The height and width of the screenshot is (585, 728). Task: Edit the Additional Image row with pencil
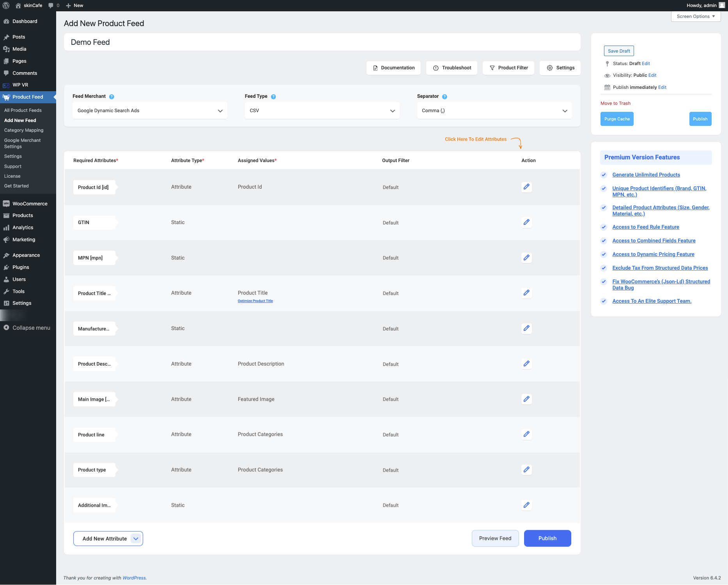pos(526,505)
